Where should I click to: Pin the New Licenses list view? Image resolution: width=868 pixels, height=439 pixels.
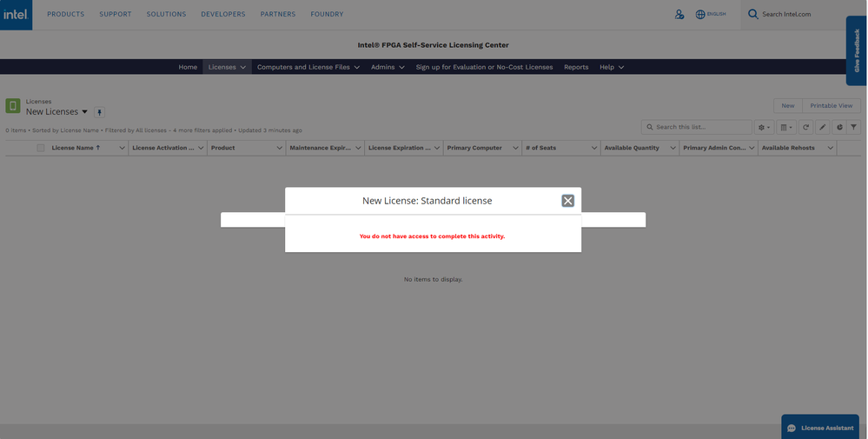[x=100, y=112]
